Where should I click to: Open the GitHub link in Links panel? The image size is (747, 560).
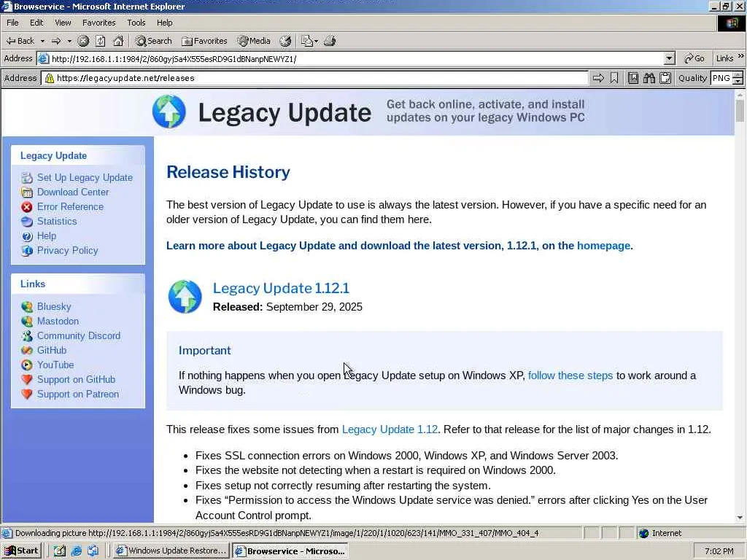[x=52, y=351]
